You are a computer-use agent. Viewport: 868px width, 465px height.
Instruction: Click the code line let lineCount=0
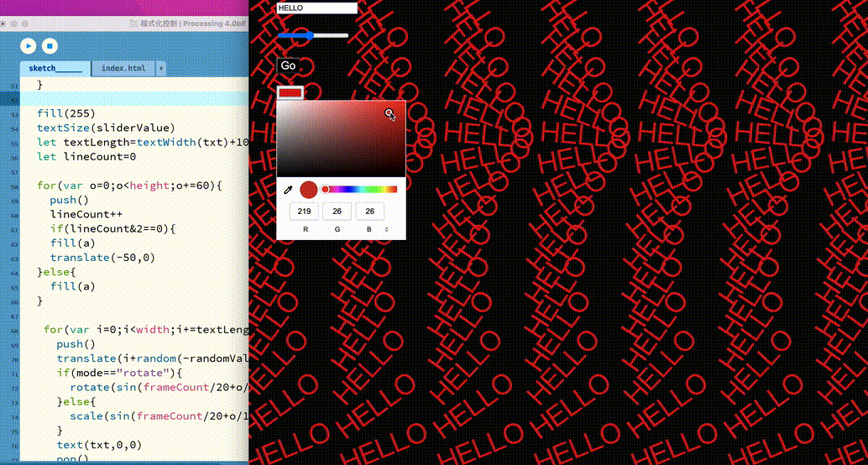[86, 157]
